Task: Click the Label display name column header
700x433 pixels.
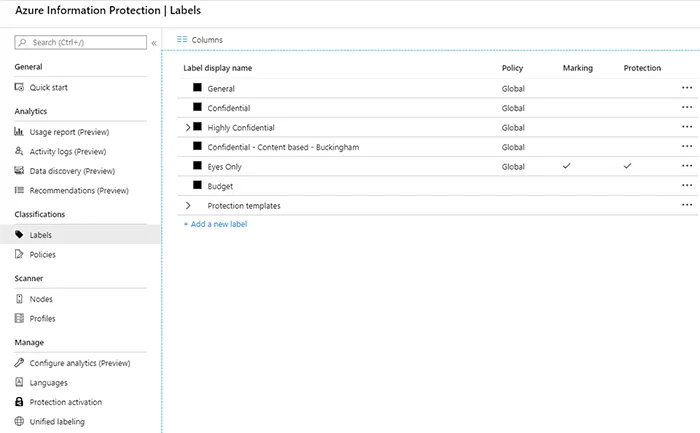Action: click(x=217, y=68)
